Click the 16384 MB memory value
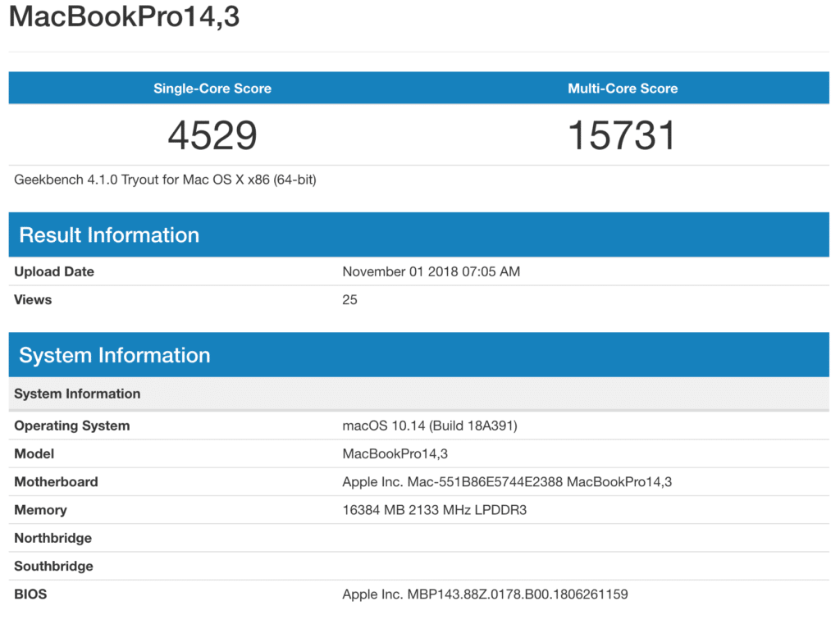 [x=434, y=510]
